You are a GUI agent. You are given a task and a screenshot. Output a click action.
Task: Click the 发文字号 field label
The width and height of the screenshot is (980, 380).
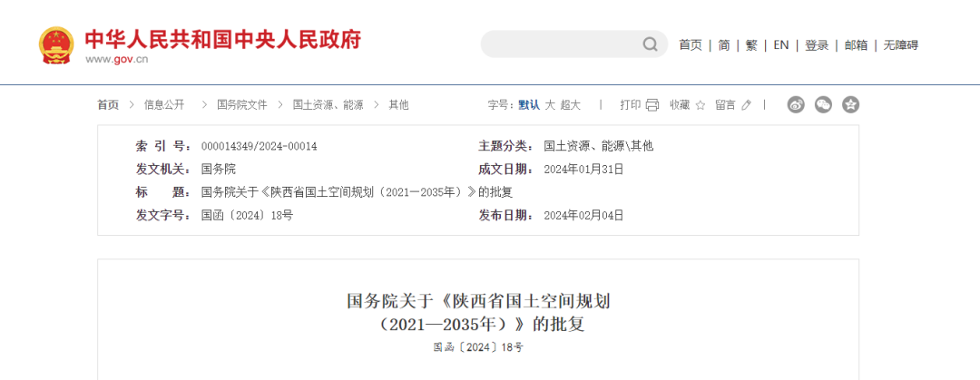[x=163, y=216]
